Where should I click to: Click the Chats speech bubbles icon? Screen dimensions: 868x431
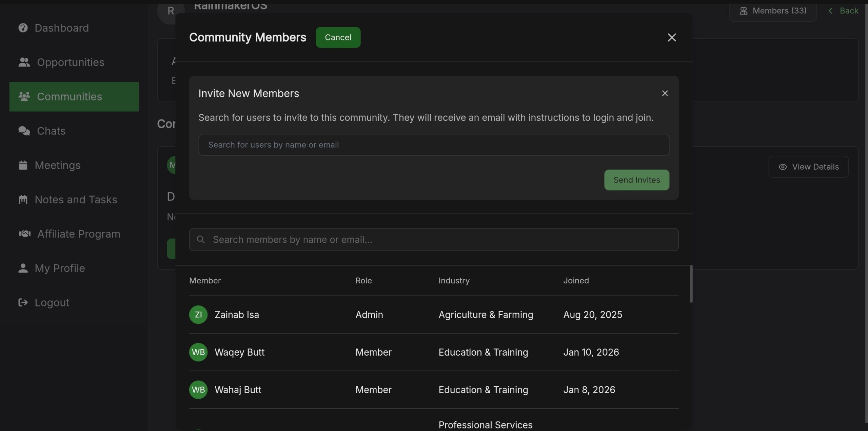point(24,131)
